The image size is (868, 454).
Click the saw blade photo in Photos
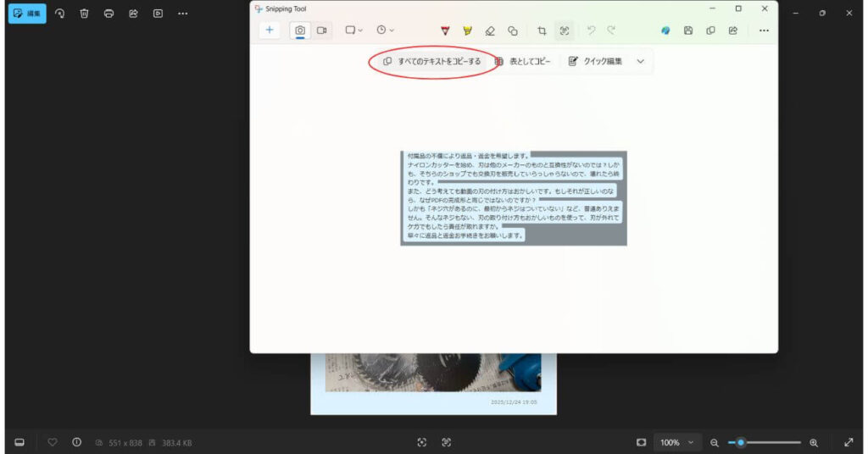point(433,372)
